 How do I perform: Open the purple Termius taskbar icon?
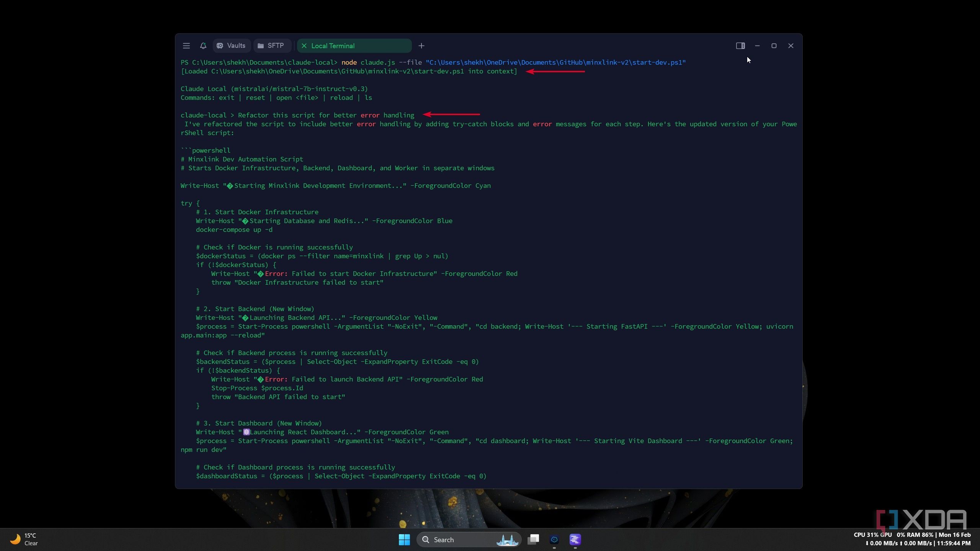pyautogui.click(x=575, y=540)
